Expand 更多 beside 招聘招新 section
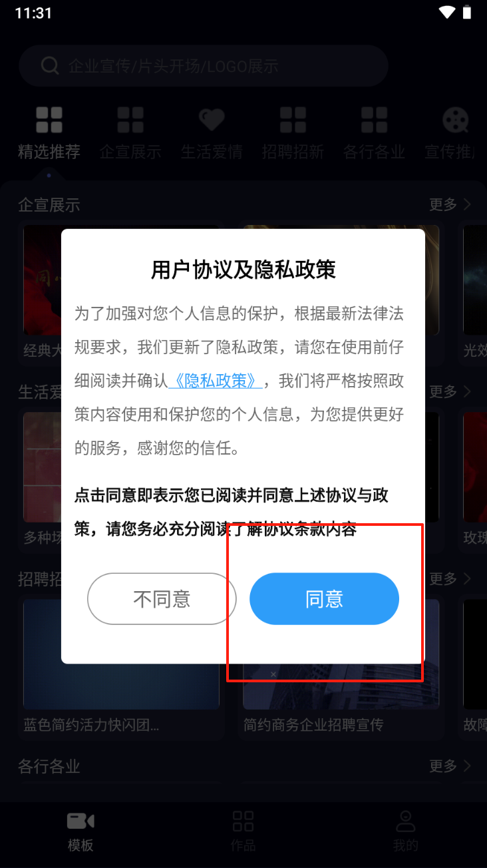Viewport: 487px width, 868px height. (x=450, y=578)
